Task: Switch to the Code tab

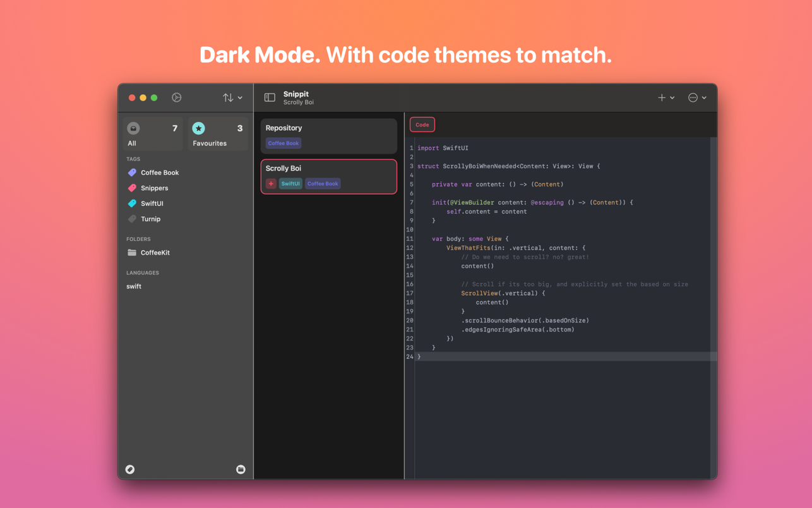Action: click(x=422, y=124)
